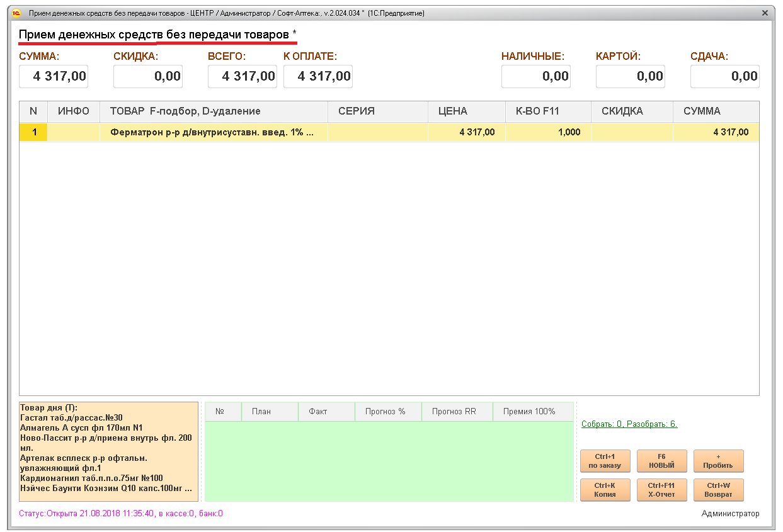This screenshot has width=783, height=532.
Task: Click the ЦЕНА column header
Action: tap(466, 111)
